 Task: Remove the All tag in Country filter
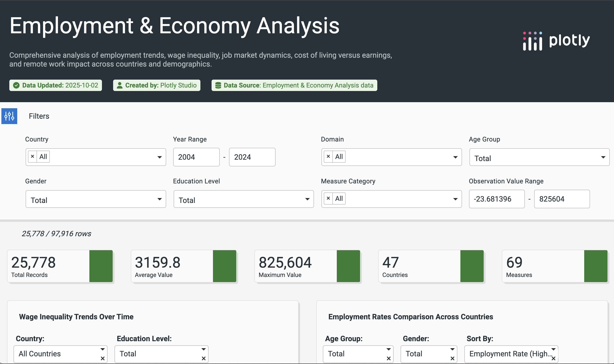[32, 156]
